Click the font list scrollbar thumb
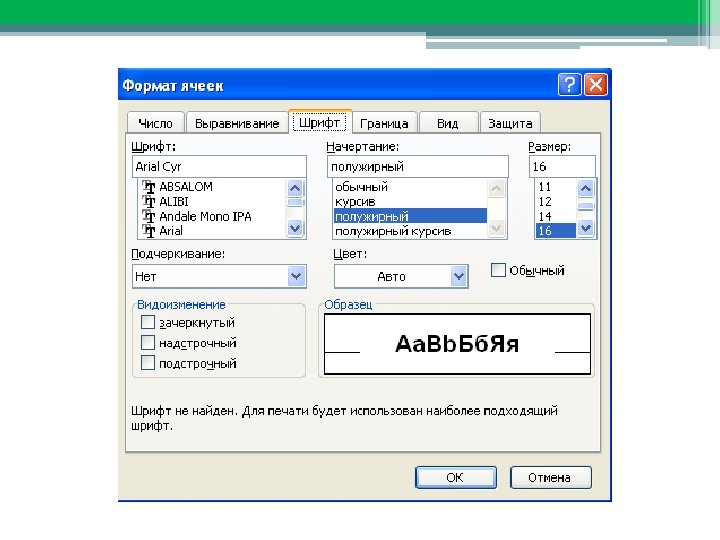 point(295,203)
